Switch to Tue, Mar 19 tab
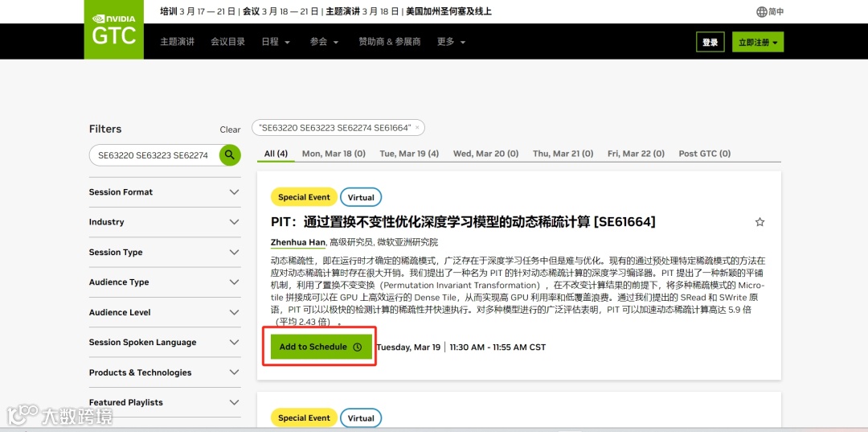The width and height of the screenshot is (868, 432). [409, 154]
